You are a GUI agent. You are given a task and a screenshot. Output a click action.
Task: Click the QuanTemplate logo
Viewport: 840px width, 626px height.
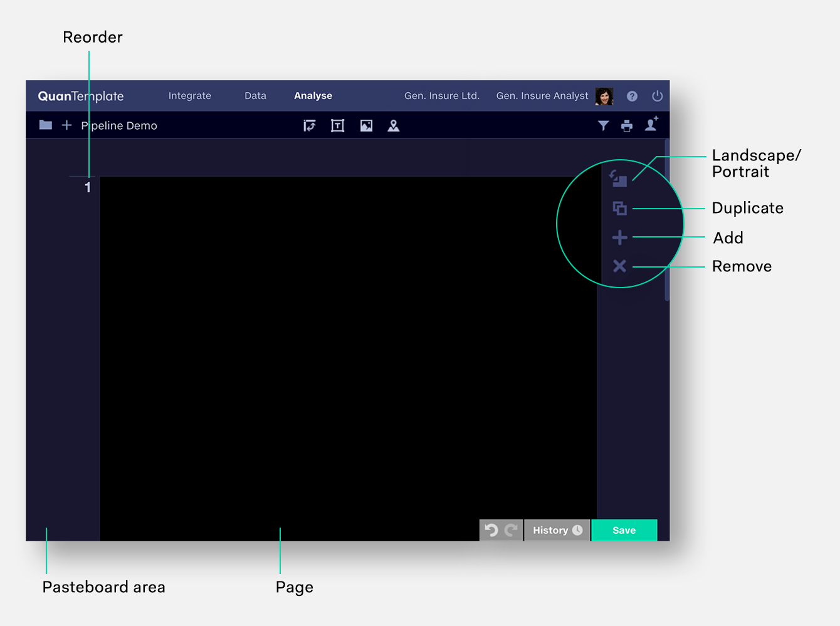pyautogui.click(x=81, y=96)
